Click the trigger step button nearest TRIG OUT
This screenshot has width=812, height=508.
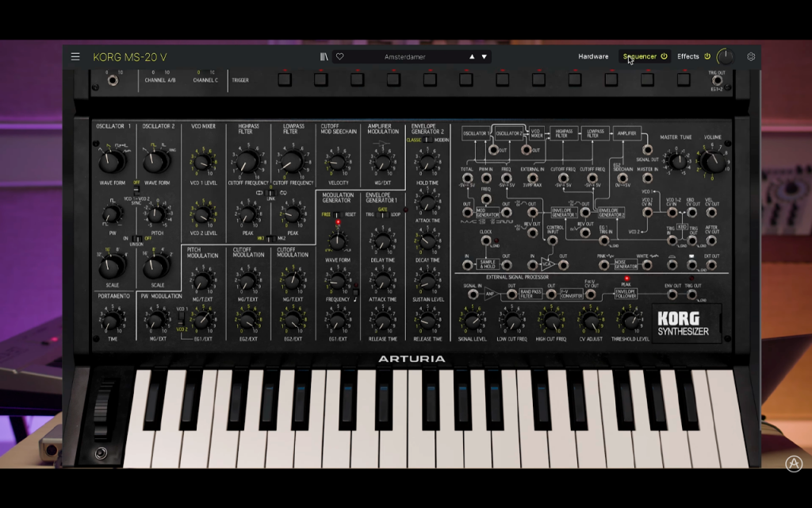click(684, 80)
